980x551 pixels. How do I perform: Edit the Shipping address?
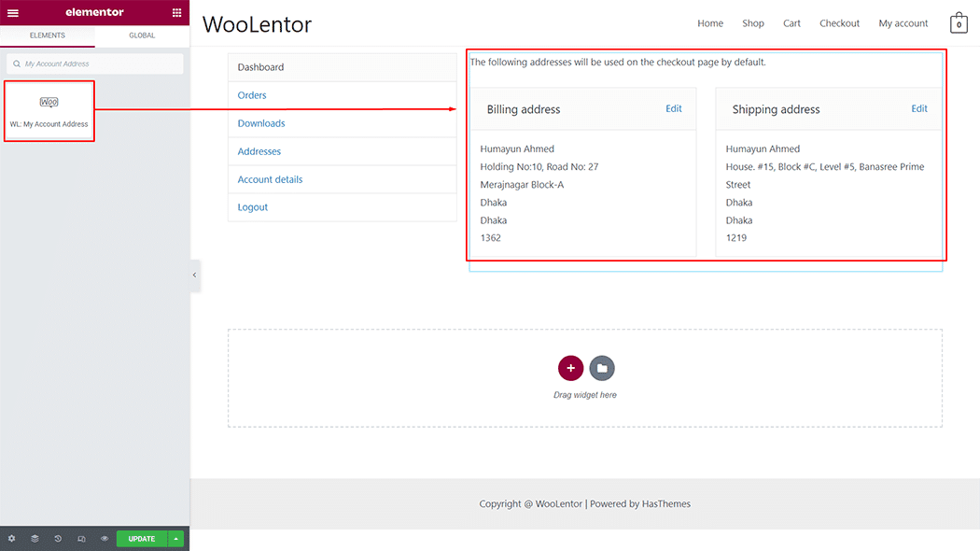918,108
